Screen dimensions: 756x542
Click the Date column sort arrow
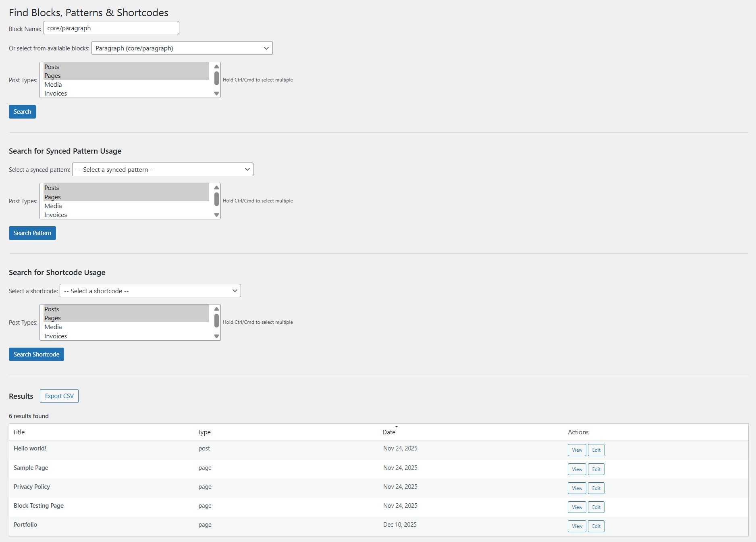(397, 427)
